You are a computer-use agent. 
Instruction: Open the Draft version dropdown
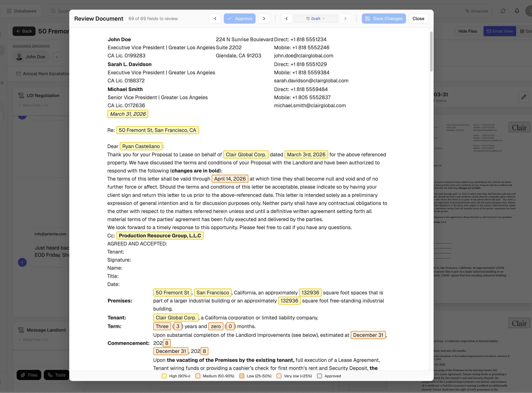316,19
